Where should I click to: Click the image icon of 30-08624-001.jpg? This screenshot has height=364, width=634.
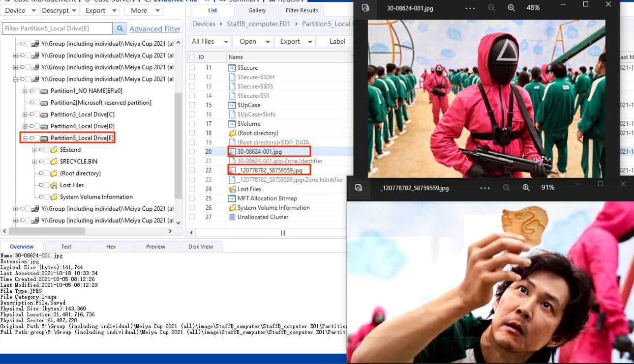coord(232,151)
